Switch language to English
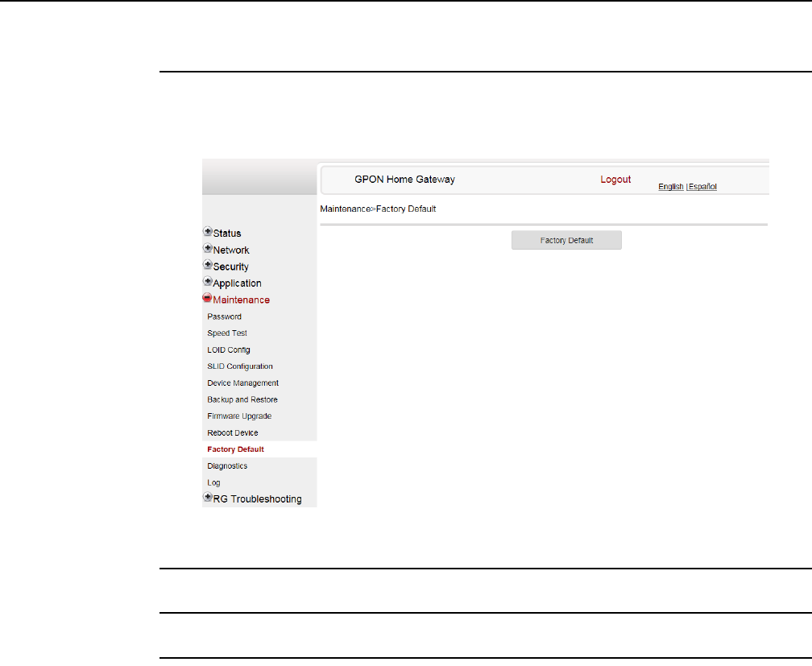Screen dimensions: 812x666 click(x=670, y=187)
